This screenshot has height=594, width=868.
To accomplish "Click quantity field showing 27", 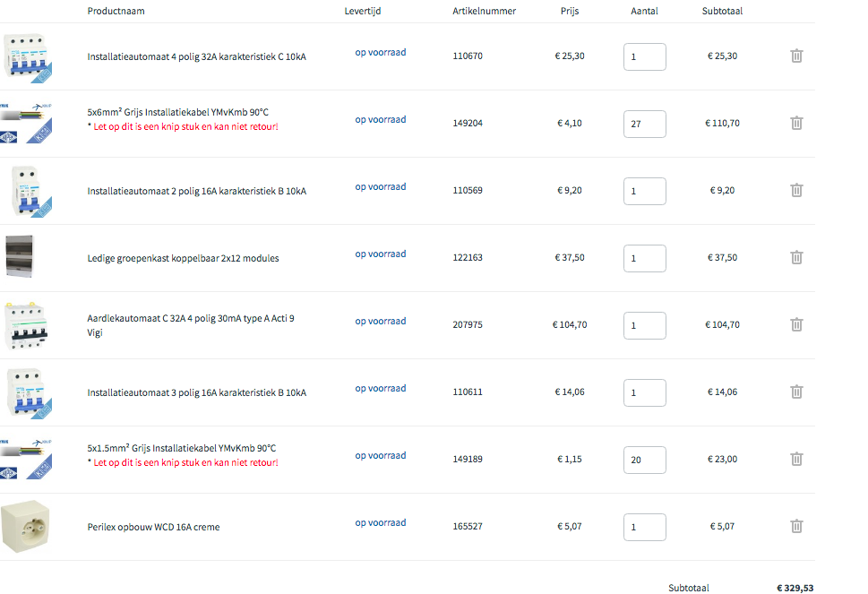I will 644,124.
